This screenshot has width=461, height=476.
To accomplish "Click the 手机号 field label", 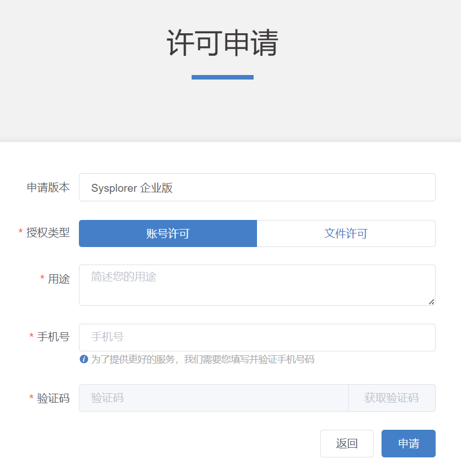I will coord(54,337).
